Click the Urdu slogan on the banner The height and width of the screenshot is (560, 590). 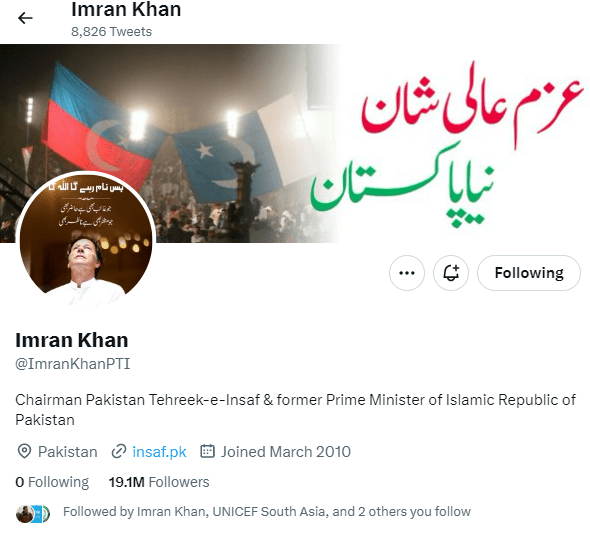point(447,145)
